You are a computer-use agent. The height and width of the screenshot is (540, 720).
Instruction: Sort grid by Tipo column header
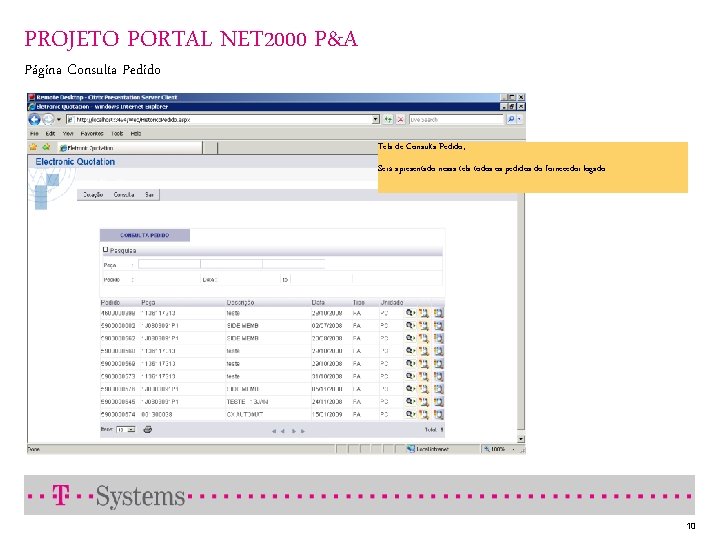click(x=359, y=303)
